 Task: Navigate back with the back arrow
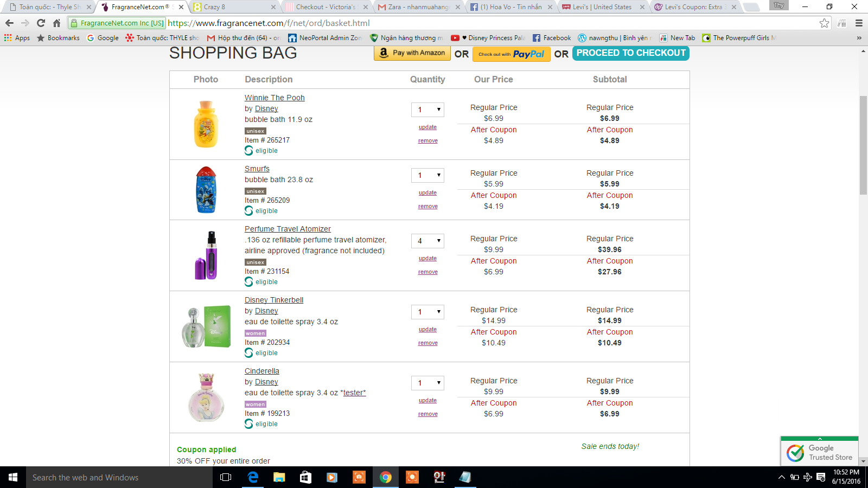[9, 23]
